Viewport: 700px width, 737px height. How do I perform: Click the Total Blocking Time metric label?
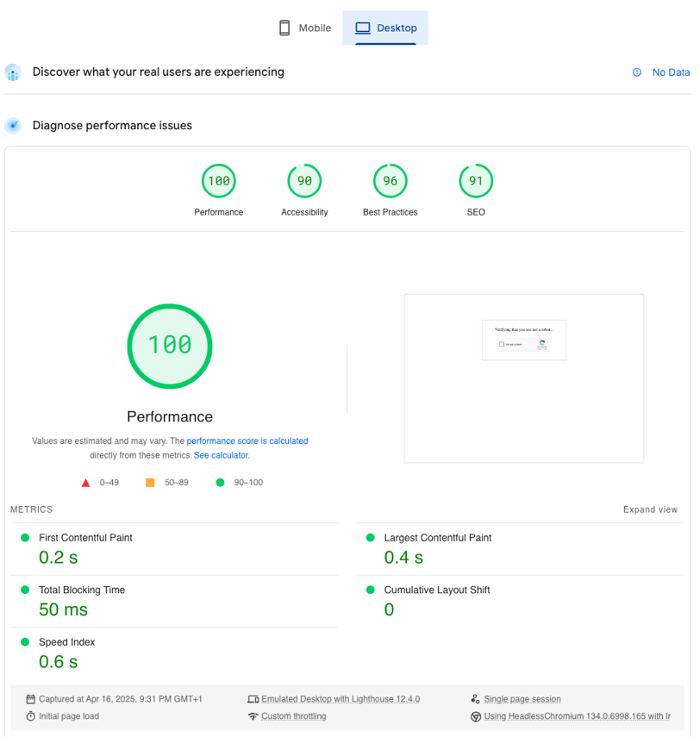click(x=82, y=590)
